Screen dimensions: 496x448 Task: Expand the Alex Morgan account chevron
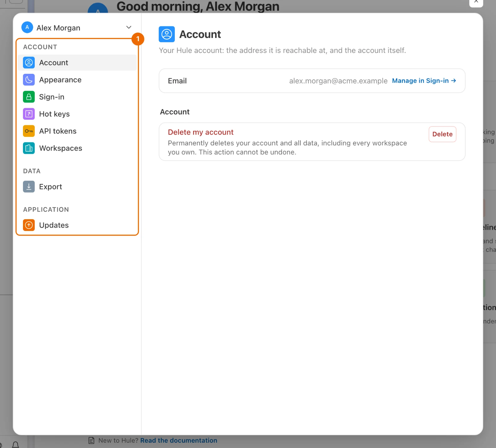click(129, 27)
